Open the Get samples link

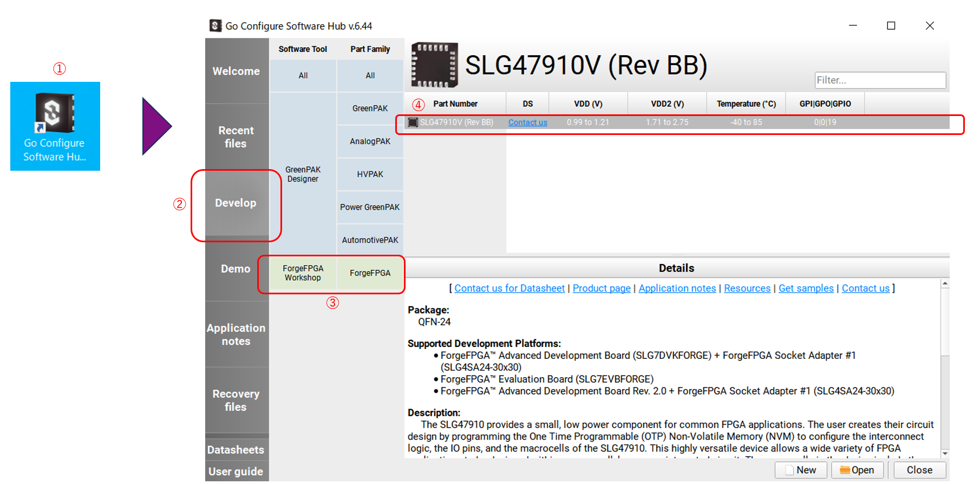pos(806,288)
